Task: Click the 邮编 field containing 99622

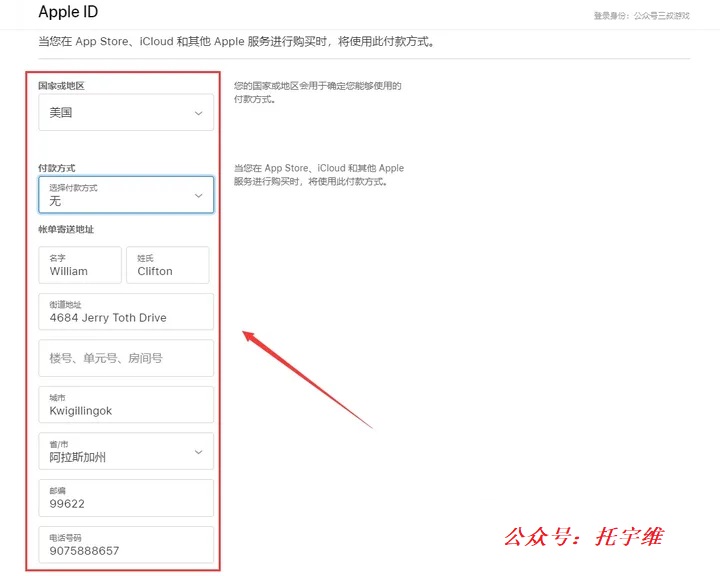Action: click(x=126, y=498)
